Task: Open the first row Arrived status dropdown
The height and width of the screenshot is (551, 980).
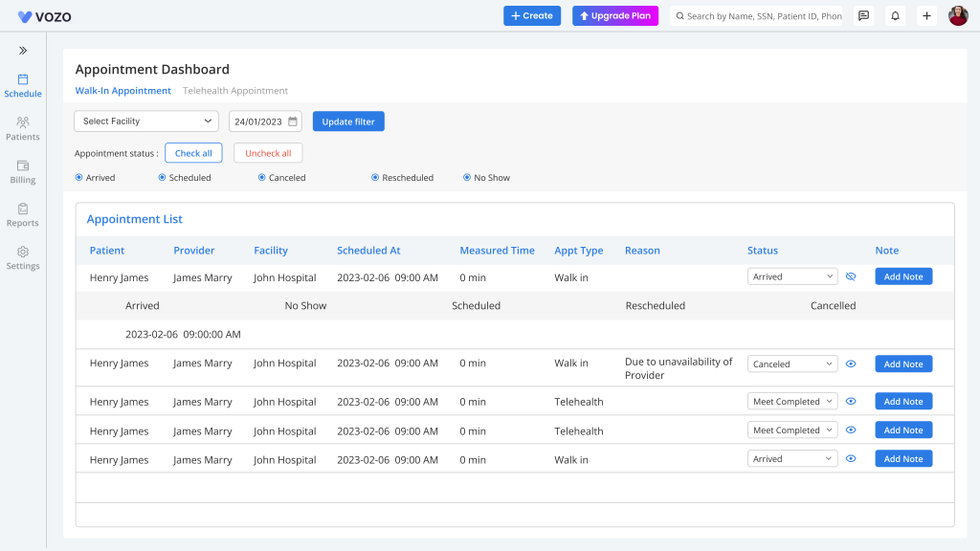Action: point(792,276)
